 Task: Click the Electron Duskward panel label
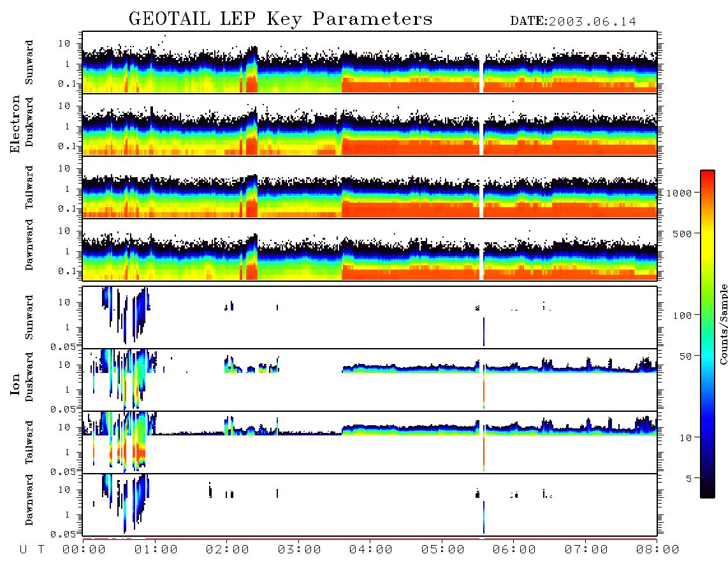[x=29, y=122]
